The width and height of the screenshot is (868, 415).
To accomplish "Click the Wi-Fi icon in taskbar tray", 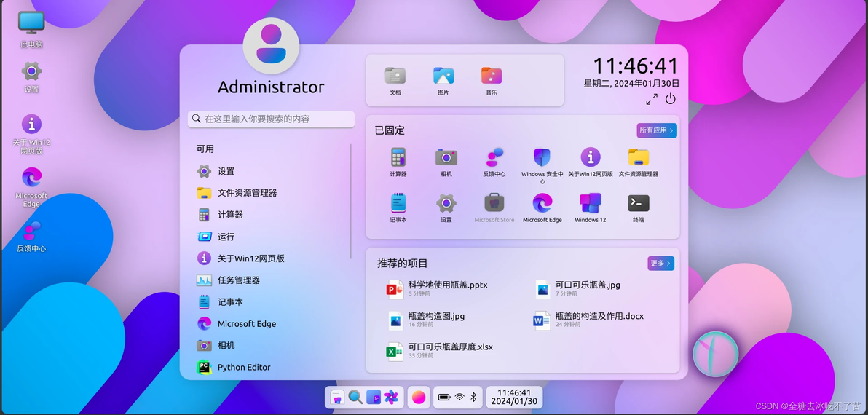I will point(459,397).
